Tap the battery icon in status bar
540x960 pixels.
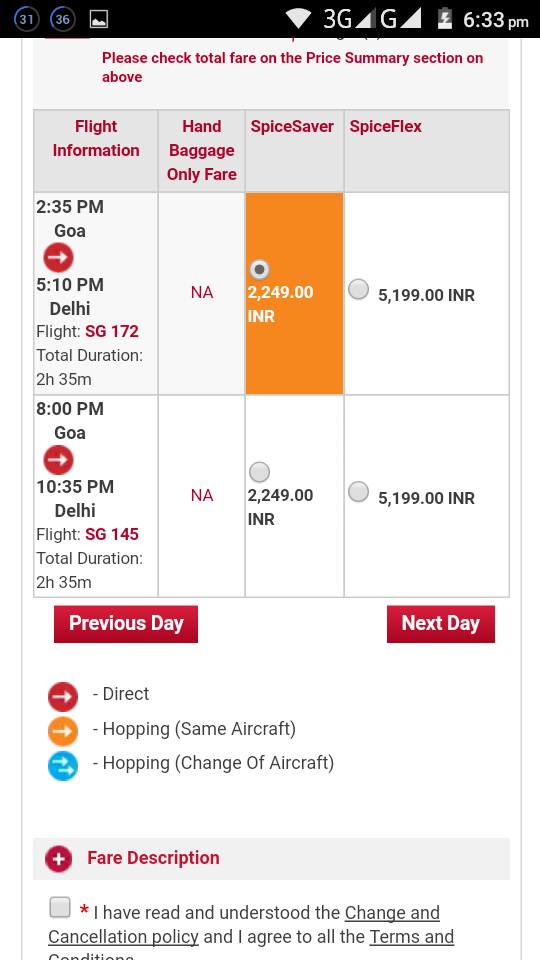click(444, 19)
